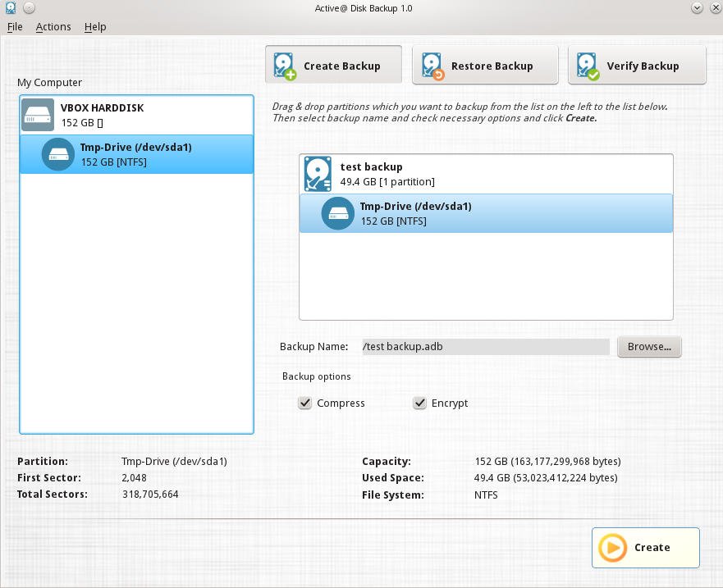Open the File menu
This screenshot has width=723, height=588.
15,26
